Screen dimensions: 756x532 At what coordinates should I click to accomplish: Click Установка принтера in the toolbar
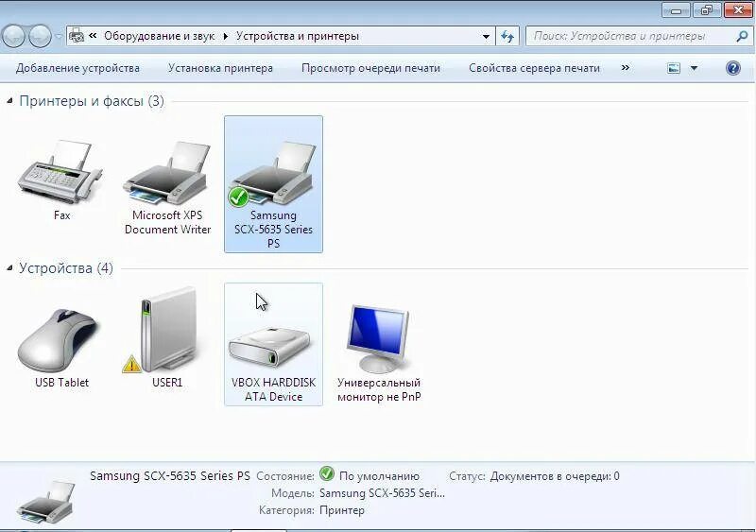pyautogui.click(x=220, y=68)
